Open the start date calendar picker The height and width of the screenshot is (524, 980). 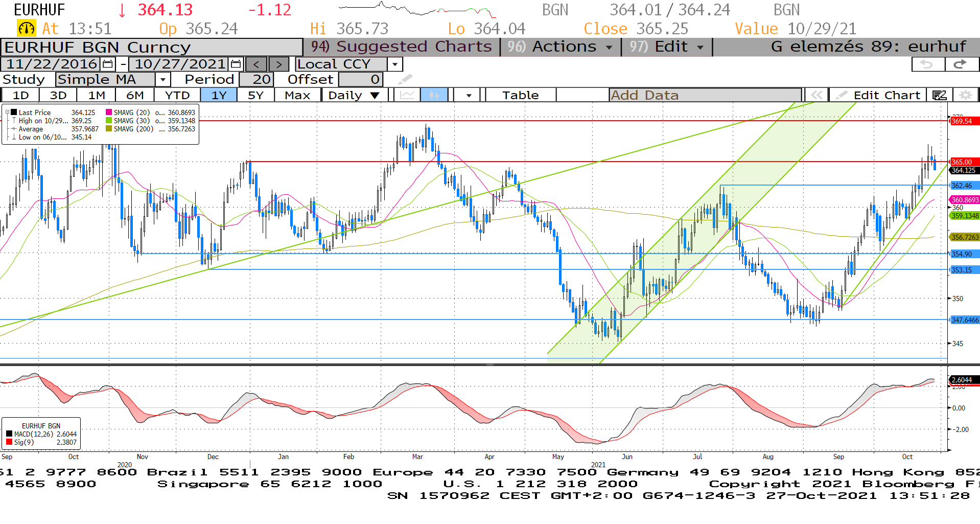pyautogui.click(x=108, y=64)
